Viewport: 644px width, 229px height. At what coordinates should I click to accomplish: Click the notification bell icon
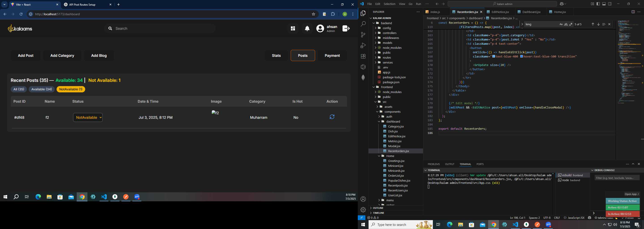tap(307, 28)
